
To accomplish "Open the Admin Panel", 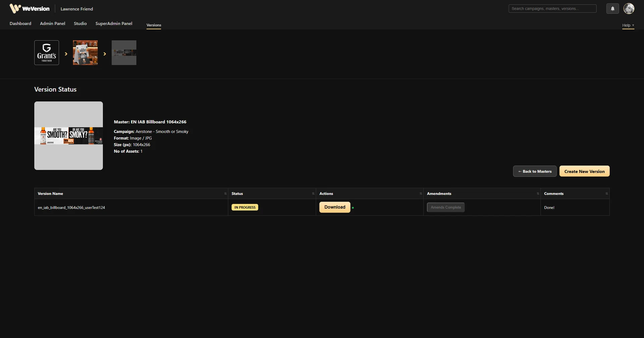I will (53, 23).
